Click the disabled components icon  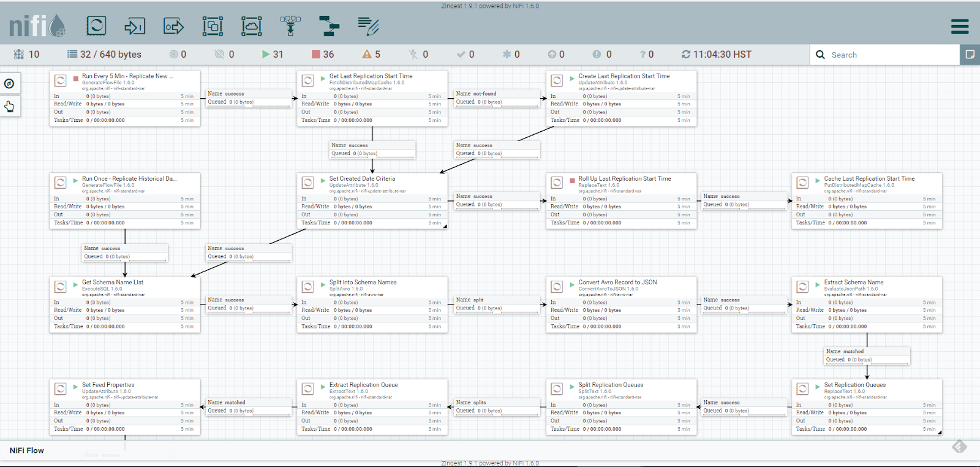pos(413,55)
